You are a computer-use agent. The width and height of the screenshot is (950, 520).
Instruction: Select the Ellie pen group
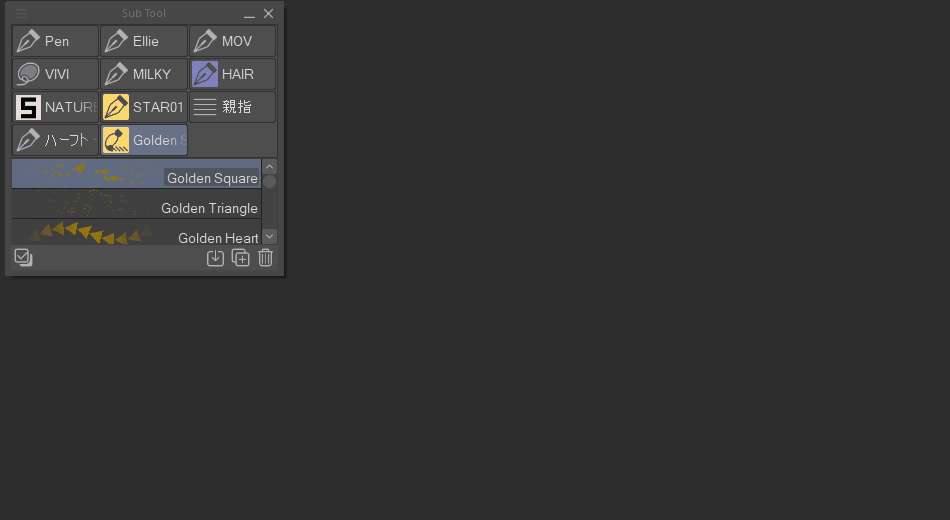(x=144, y=41)
